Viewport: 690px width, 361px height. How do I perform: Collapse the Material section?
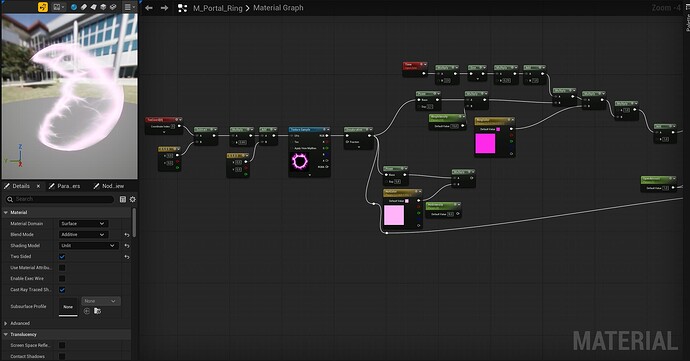tap(6, 213)
